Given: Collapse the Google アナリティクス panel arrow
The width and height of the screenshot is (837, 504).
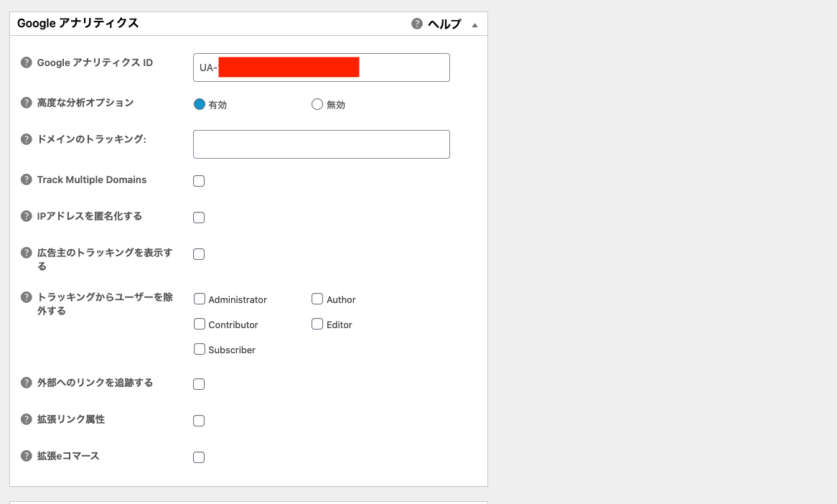Looking at the screenshot, I should click(474, 25).
